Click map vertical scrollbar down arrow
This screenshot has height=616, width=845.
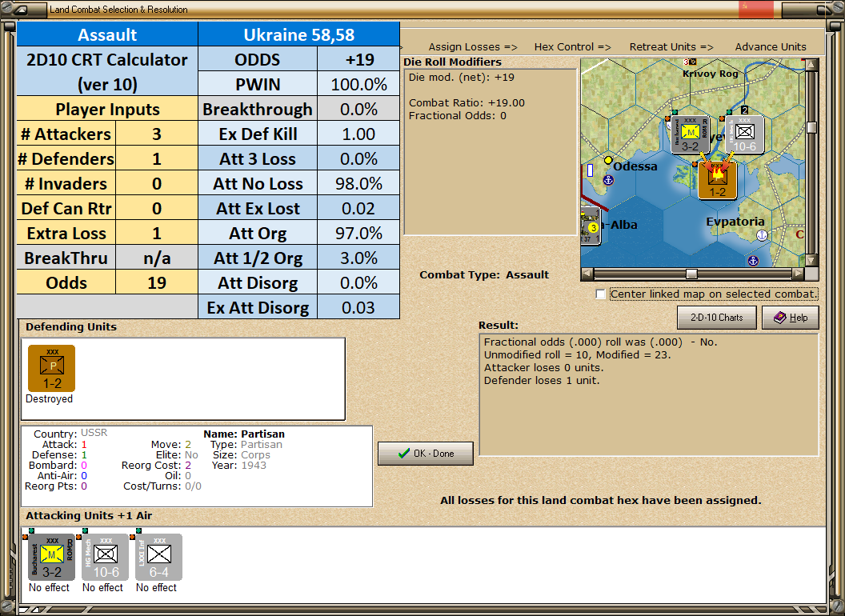click(x=811, y=260)
